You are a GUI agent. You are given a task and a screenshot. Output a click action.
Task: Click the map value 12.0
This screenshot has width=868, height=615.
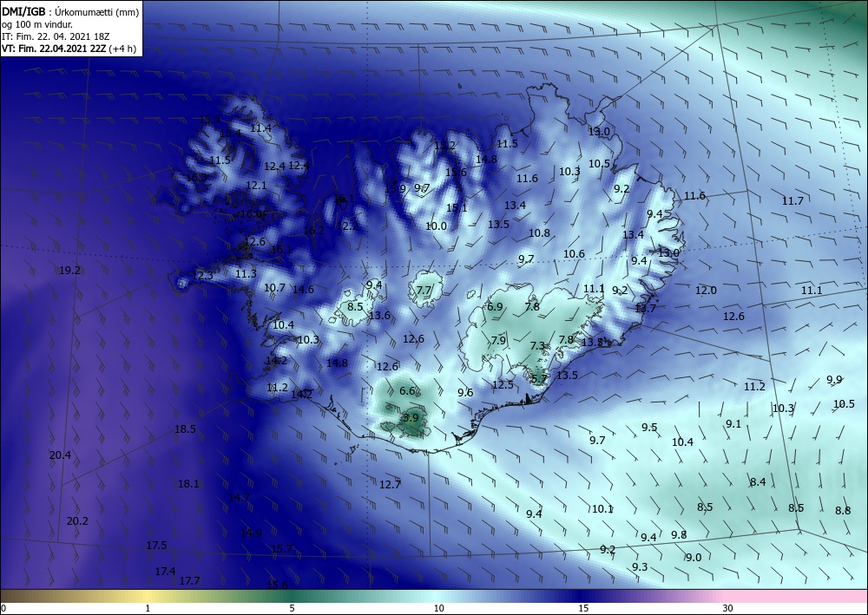click(x=706, y=290)
